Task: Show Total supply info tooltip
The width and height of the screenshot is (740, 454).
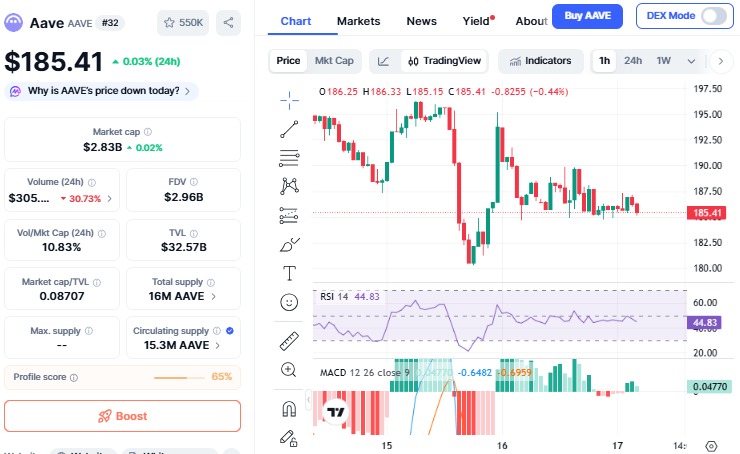Action: [x=210, y=282]
